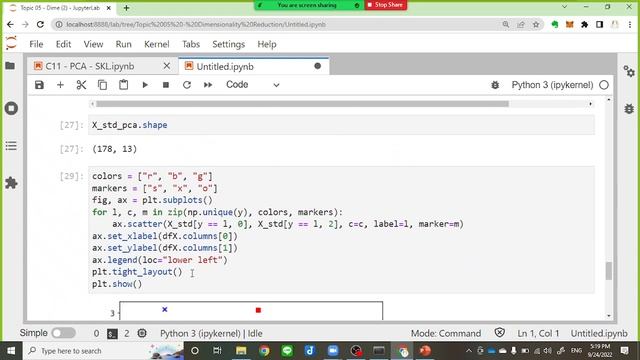This screenshot has width=640, height=360.
Task: Open the Tabs menu
Action: coord(191,44)
